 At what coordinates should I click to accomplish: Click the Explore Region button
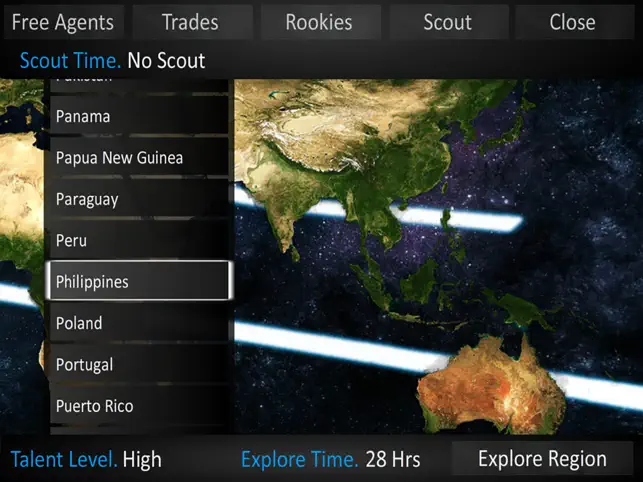542,459
